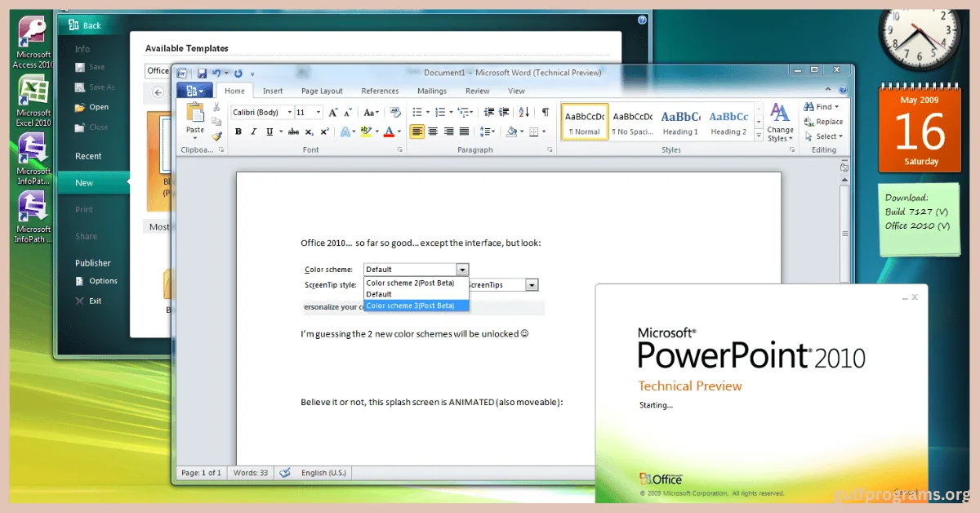Toggle paragraph marks display
Image resolution: width=980 pixels, height=513 pixels.
pos(546,113)
